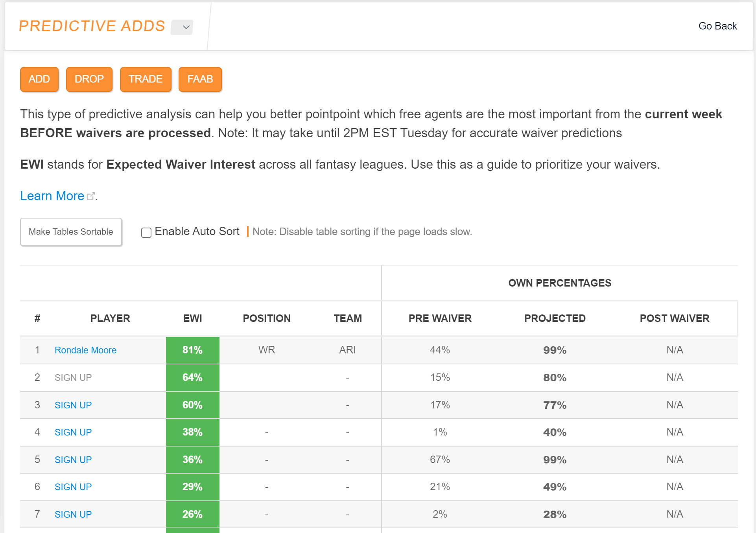Click the green 81% EWI cell
Viewport: 756px width, 533px height.
(192, 350)
